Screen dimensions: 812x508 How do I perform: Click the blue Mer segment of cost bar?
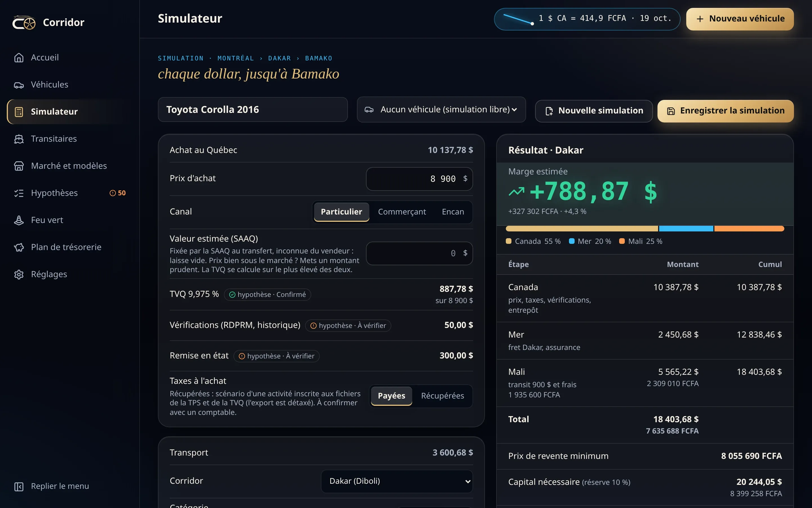tap(686, 229)
